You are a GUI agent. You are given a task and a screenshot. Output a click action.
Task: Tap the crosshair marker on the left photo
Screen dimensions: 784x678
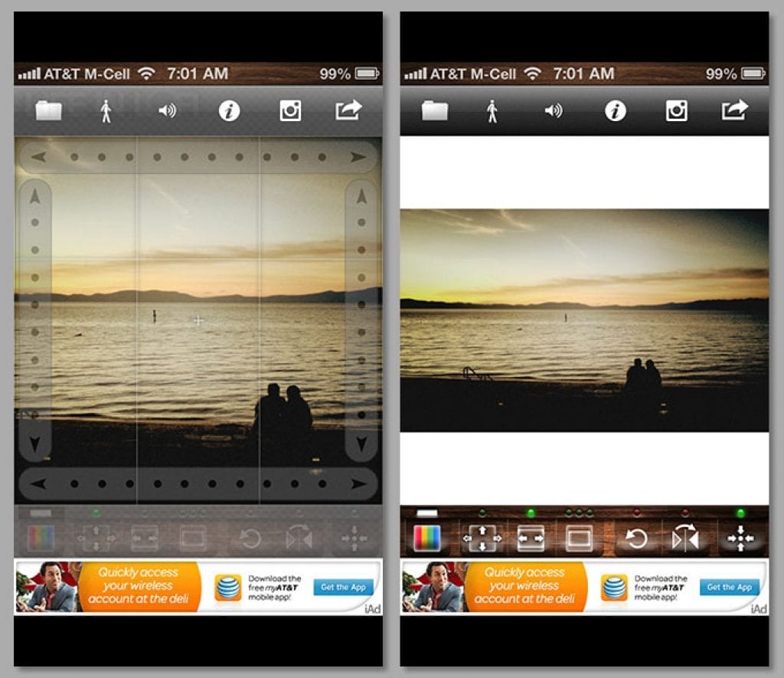198,320
